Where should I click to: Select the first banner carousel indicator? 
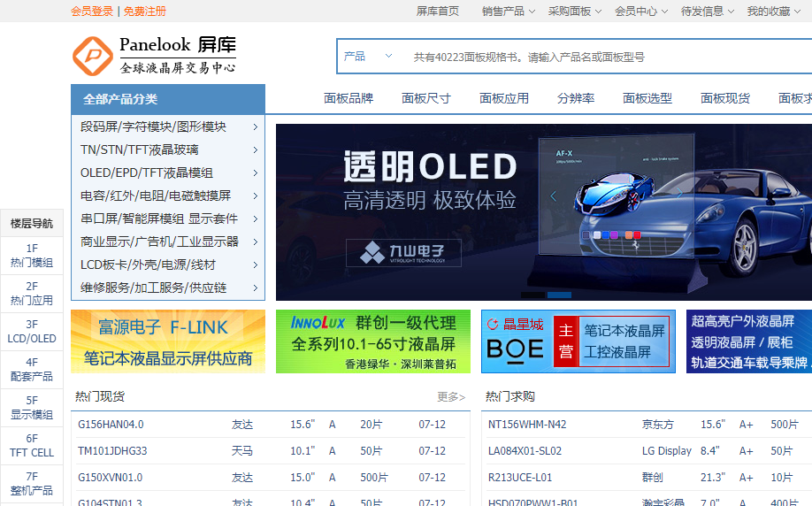pos(532,295)
